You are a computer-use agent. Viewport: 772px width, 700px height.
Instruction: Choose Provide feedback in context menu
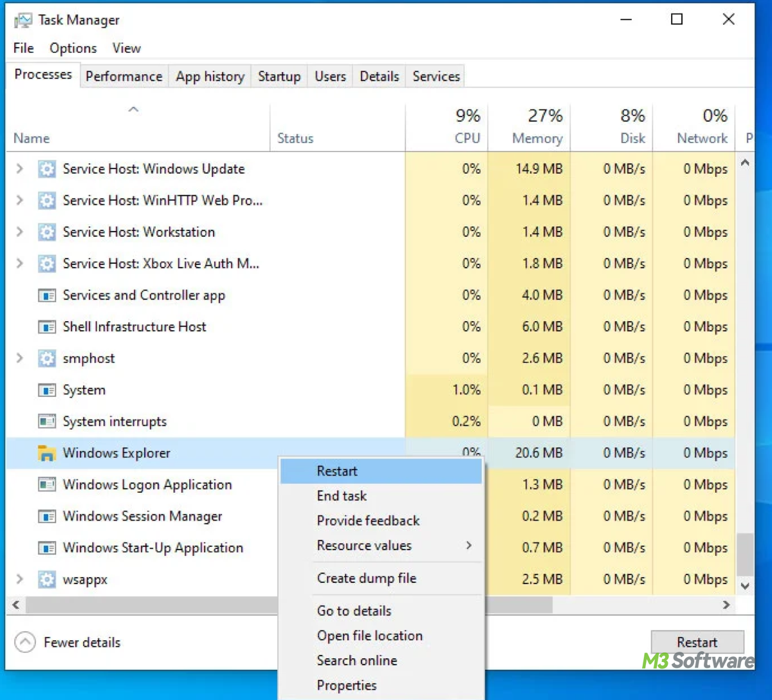(x=381, y=520)
